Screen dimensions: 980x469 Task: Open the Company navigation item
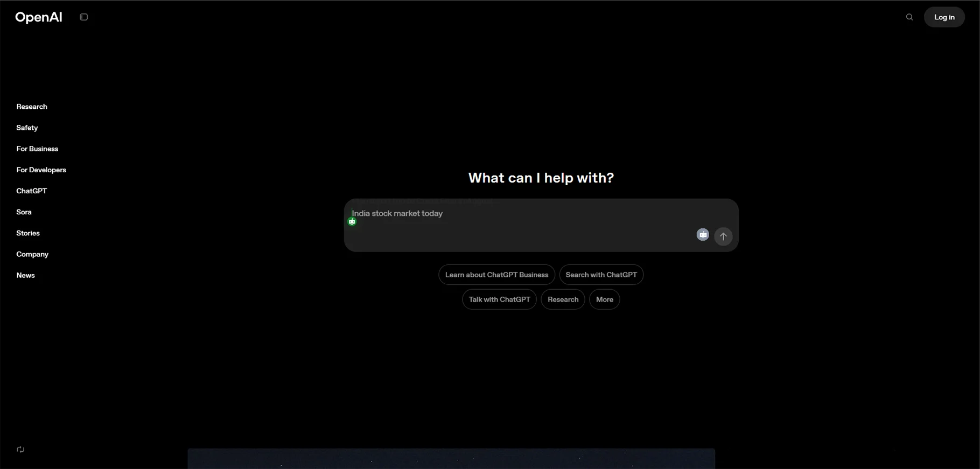point(32,254)
